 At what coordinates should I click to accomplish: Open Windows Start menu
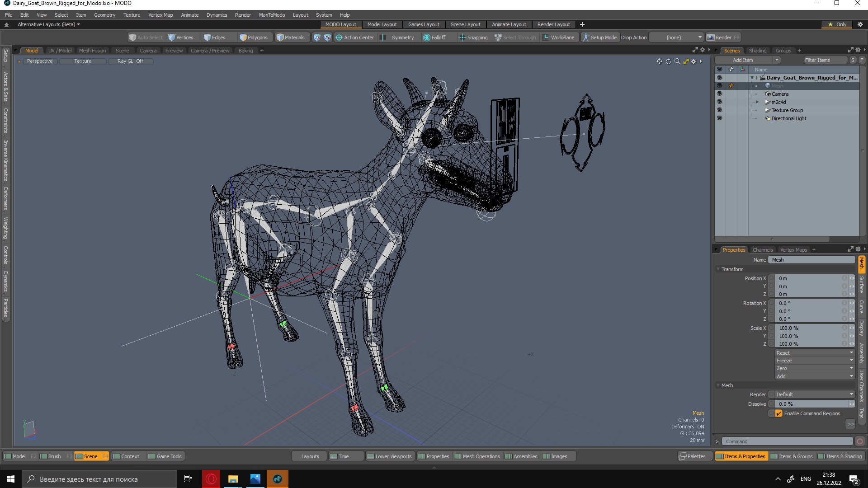pyautogui.click(x=11, y=479)
